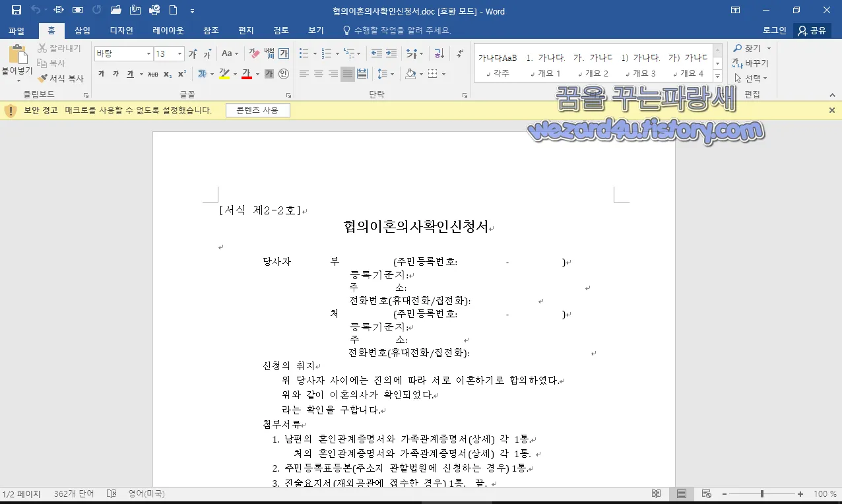
Task: Apply yellow text highlight color
Action: click(224, 74)
